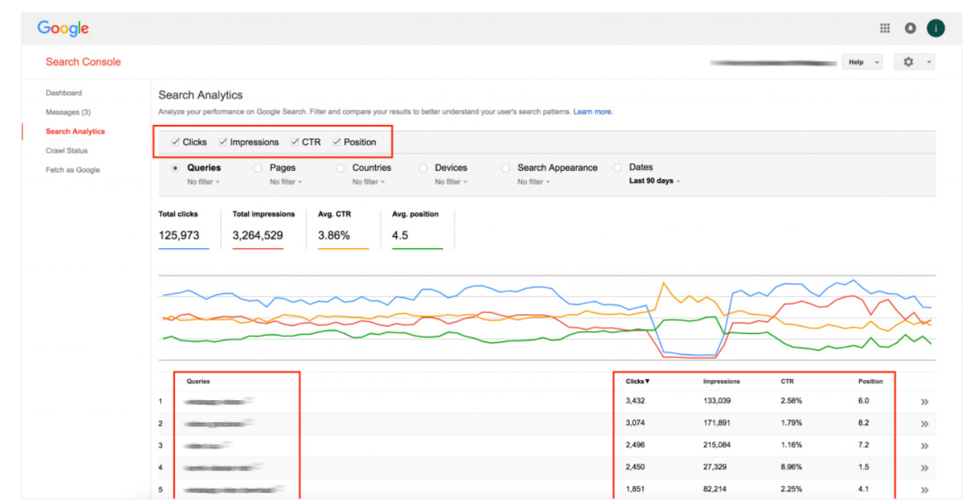Click the Total impressions 3,264,529 card

(264, 229)
